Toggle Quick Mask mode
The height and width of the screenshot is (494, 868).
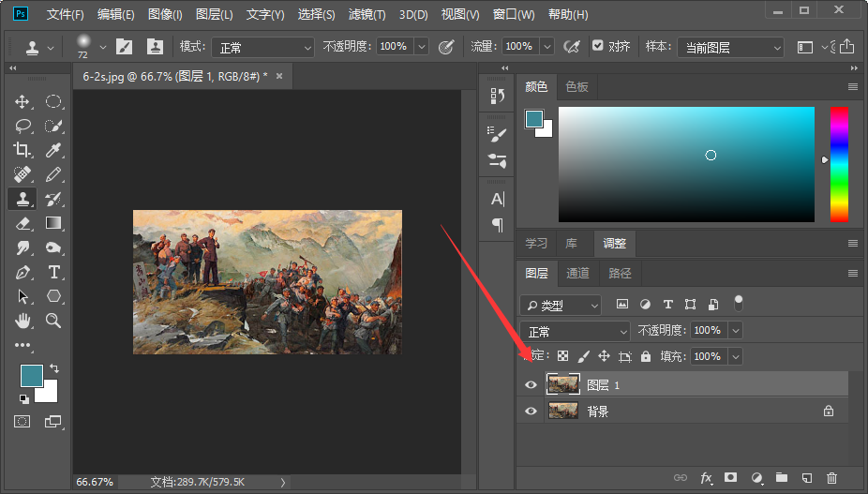coord(22,422)
